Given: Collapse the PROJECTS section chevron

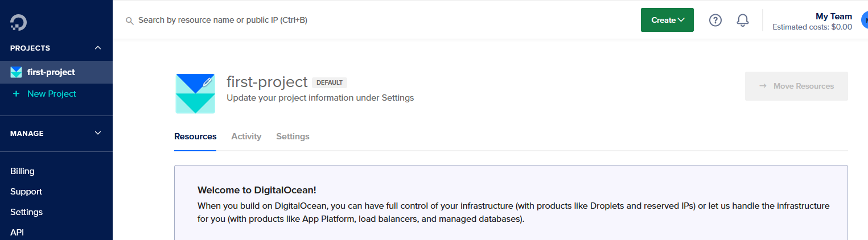Looking at the screenshot, I should [98, 48].
